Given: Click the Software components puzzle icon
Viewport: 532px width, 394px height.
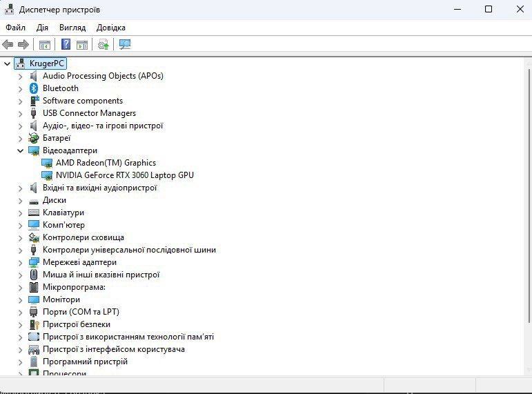Looking at the screenshot, I should tap(34, 101).
